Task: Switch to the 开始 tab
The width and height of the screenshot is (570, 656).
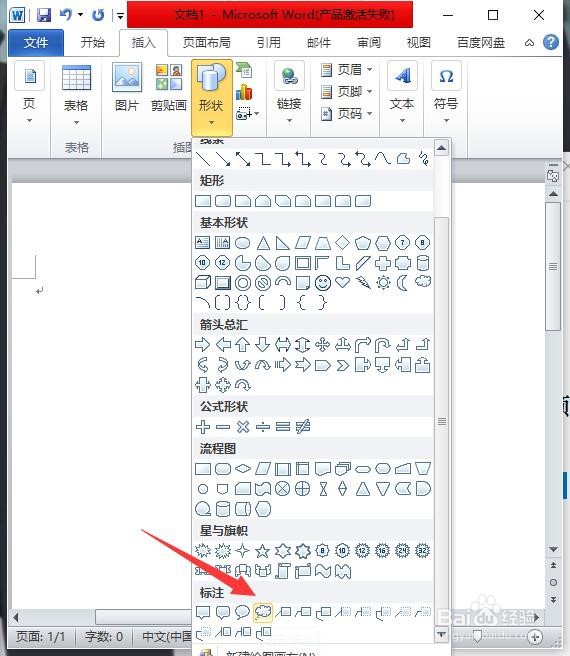Action: click(x=92, y=43)
